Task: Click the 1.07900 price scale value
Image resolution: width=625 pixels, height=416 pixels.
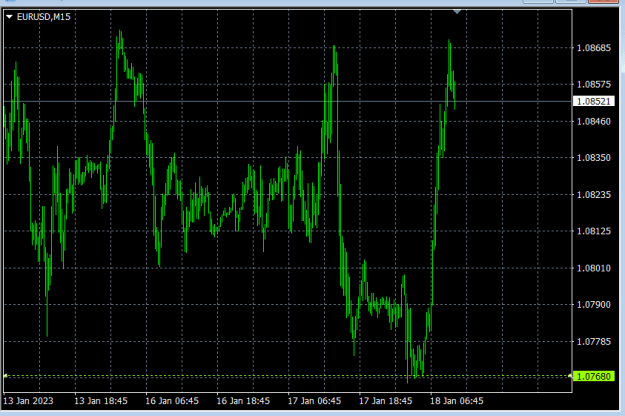Action: pos(594,304)
